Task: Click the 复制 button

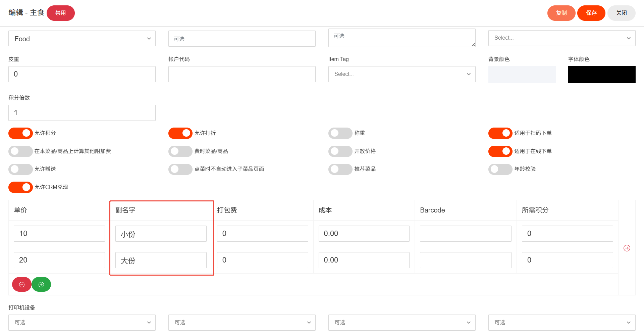Action: 561,13
